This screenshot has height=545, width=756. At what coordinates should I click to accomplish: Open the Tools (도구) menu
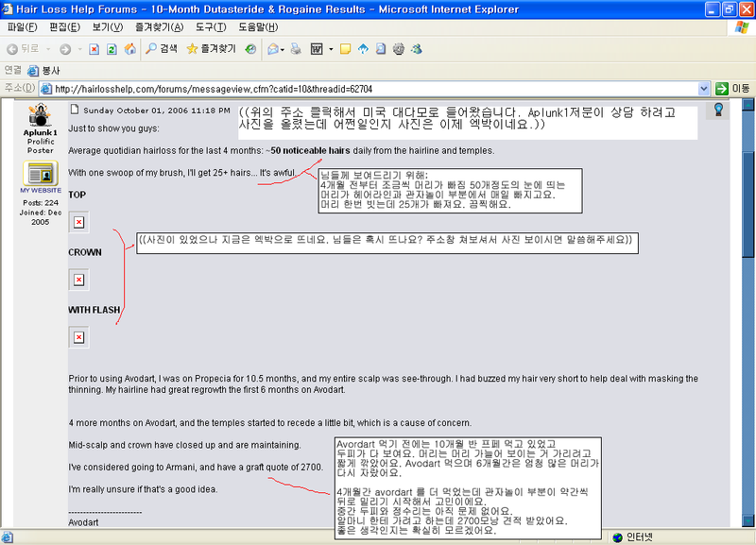pyautogui.click(x=211, y=27)
